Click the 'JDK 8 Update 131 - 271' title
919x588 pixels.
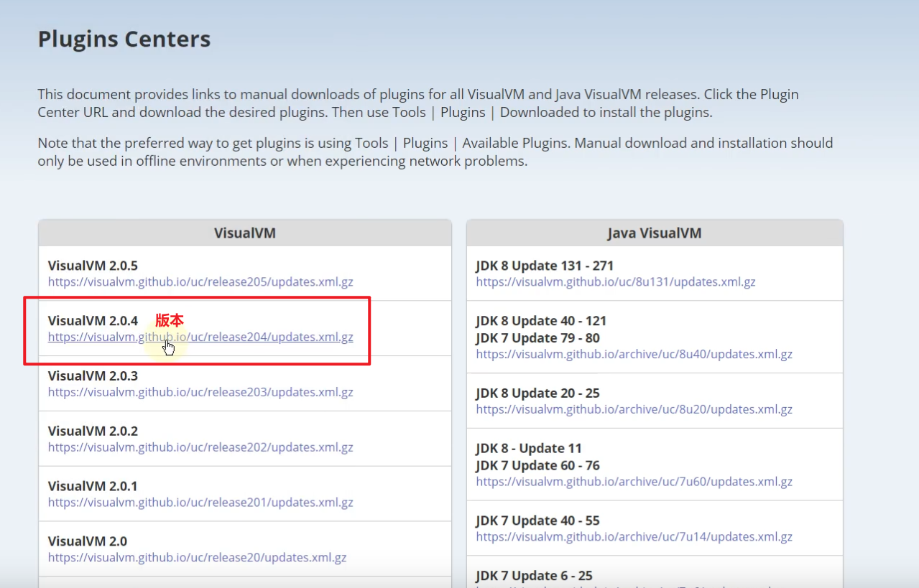(x=545, y=266)
